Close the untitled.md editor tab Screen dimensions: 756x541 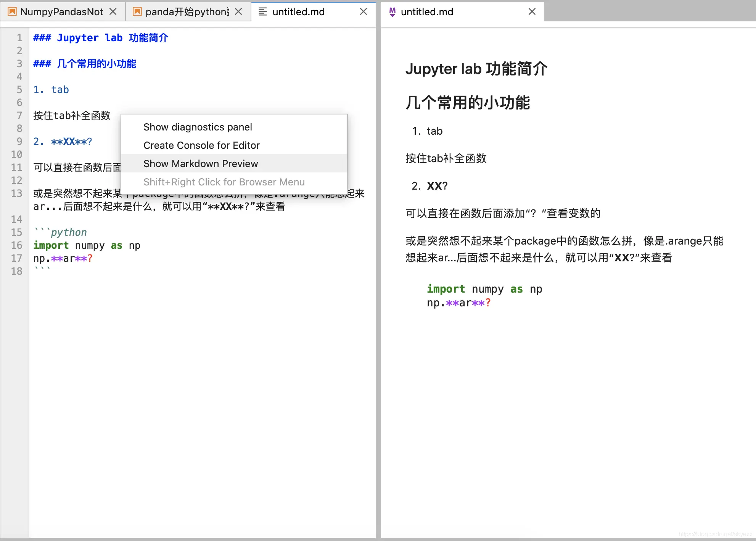[363, 11]
